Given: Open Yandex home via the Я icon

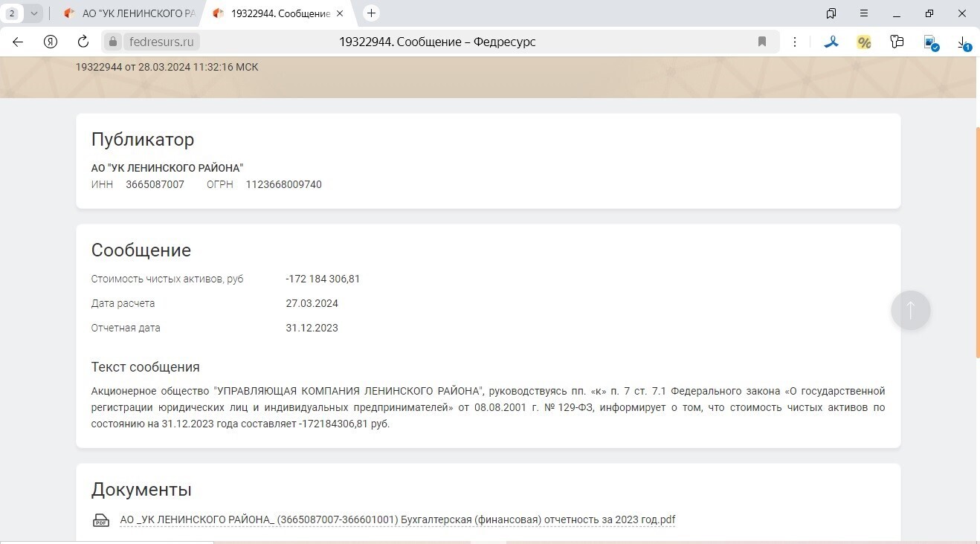Looking at the screenshot, I should coord(51,42).
